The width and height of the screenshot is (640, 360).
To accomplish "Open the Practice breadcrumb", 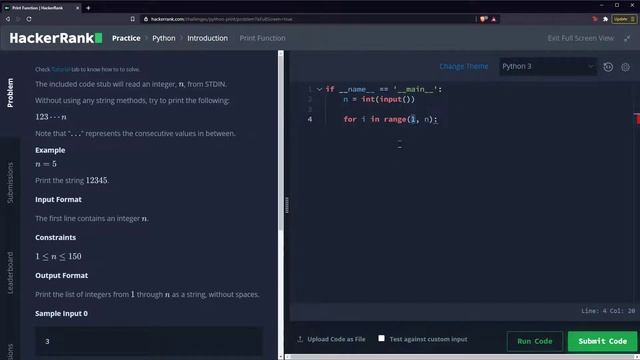I will [x=126, y=38].
